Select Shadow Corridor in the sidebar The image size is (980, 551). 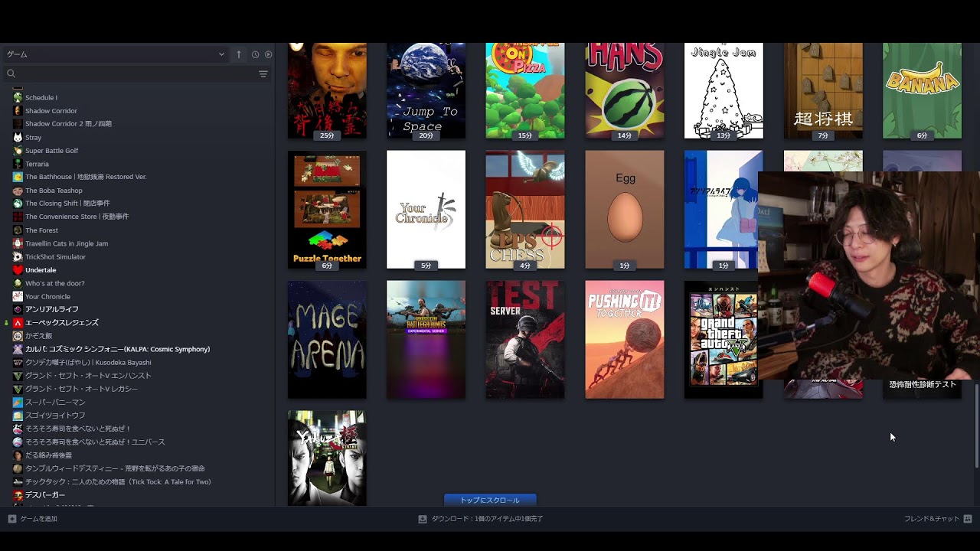pyautogui.click(x=51, y=111)
